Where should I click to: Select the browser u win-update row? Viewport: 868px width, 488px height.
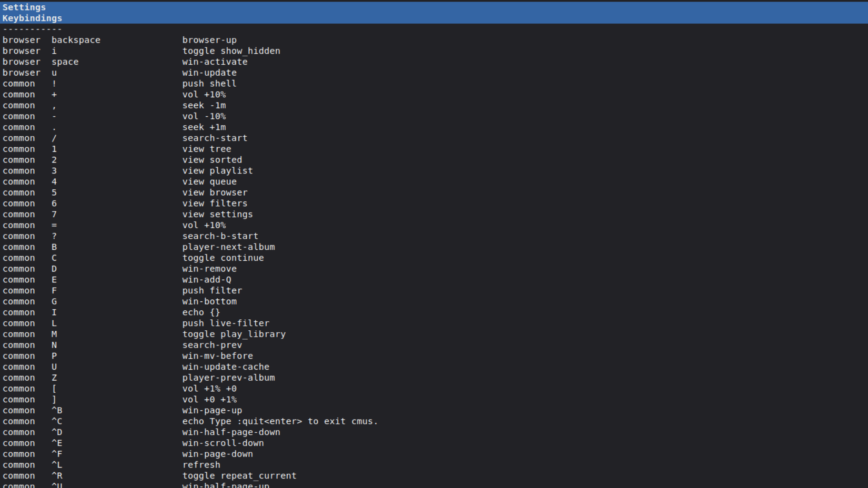coord(434,73)
